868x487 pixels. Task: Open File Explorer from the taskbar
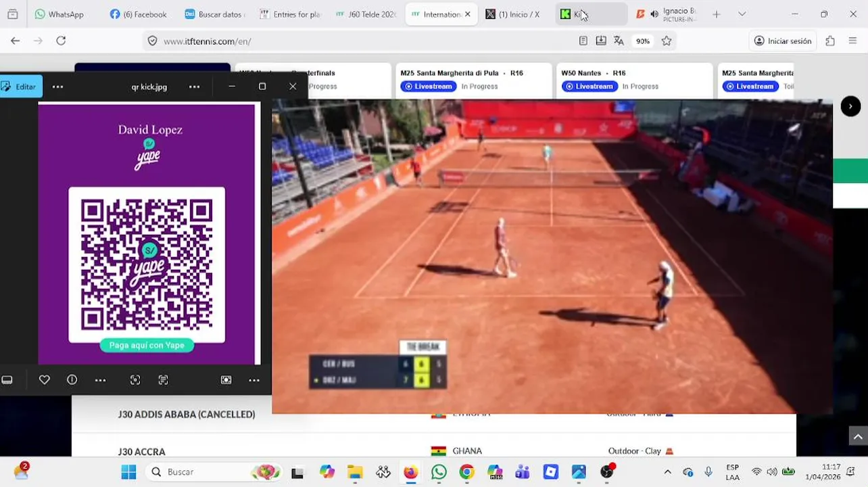pyautogui.click(x=355, y=471)
